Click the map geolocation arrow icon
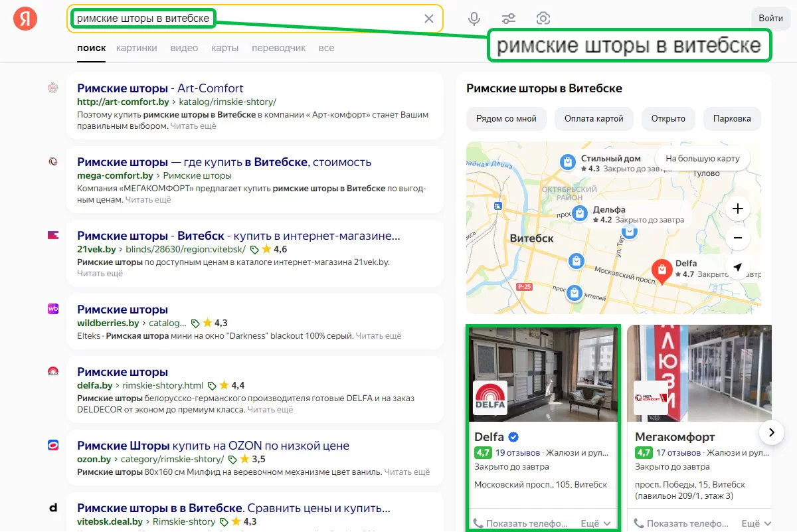 pyautogui.click(x=737, y=267)
